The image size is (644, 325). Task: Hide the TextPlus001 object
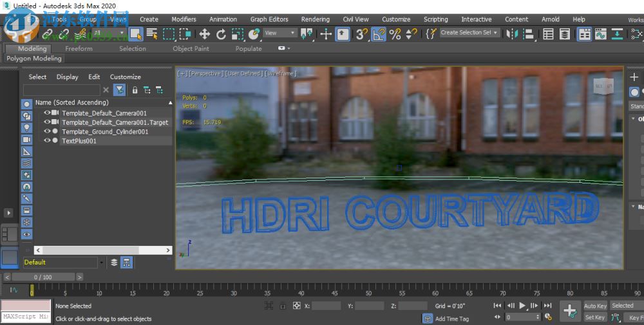click(47, 140)
